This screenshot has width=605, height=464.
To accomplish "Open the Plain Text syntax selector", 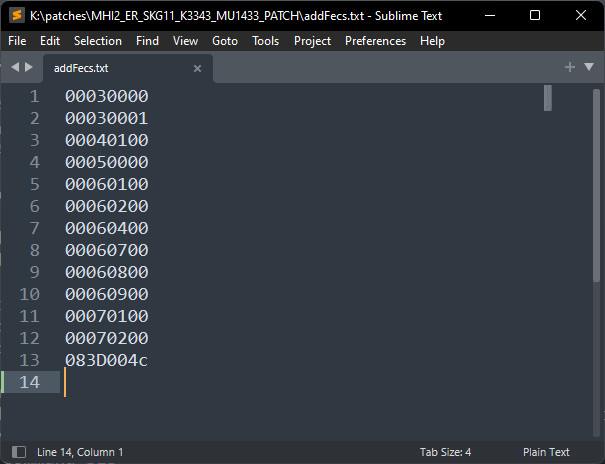I will (x=545, y=452).
